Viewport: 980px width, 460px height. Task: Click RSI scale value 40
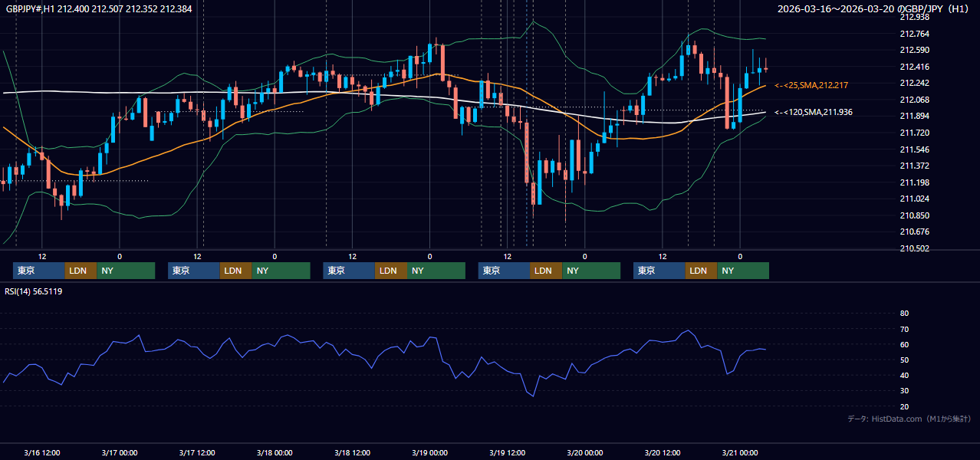pos(904,375)
